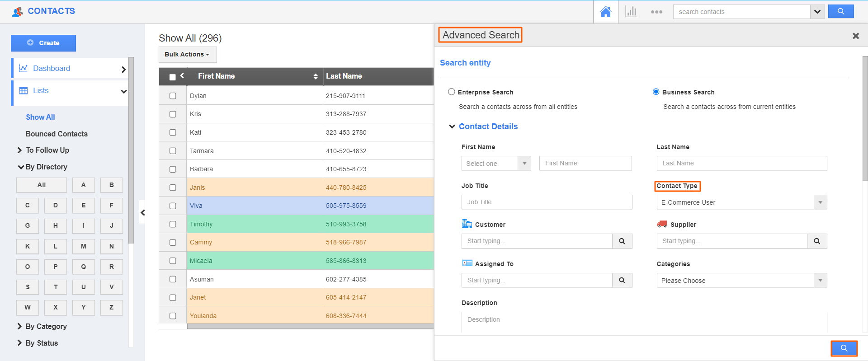The width and height of the screenshot is (868, 361).
Task: Click the Create button
Action: click(43, 43)
